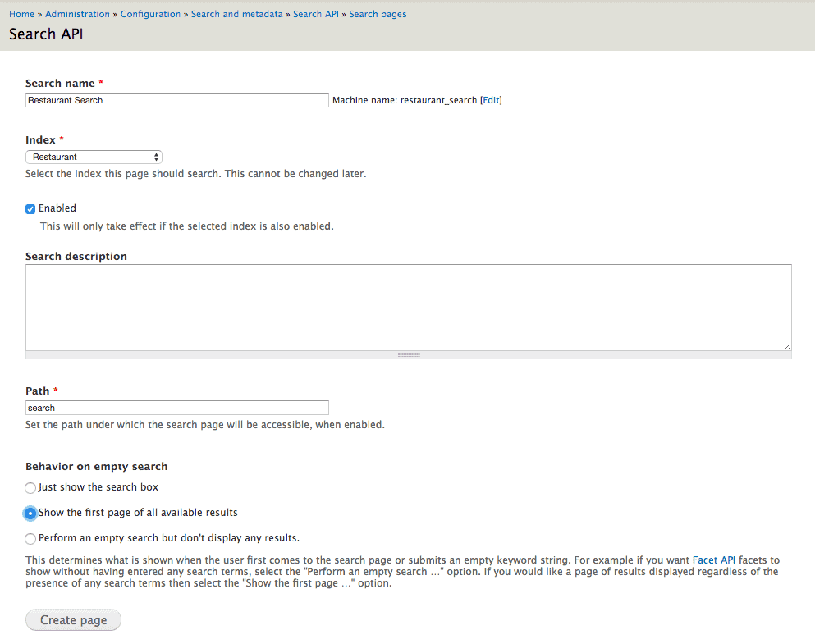The height and width of the screenshot is (644, 815).
Task: Select Just show the search box
Action: click(x=30, y=487)
